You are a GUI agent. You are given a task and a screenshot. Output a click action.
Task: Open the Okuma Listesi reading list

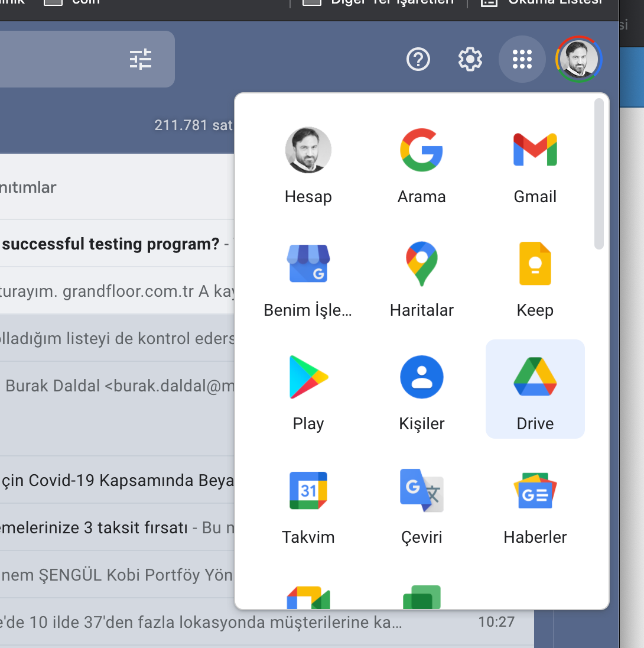pos(542,2)
